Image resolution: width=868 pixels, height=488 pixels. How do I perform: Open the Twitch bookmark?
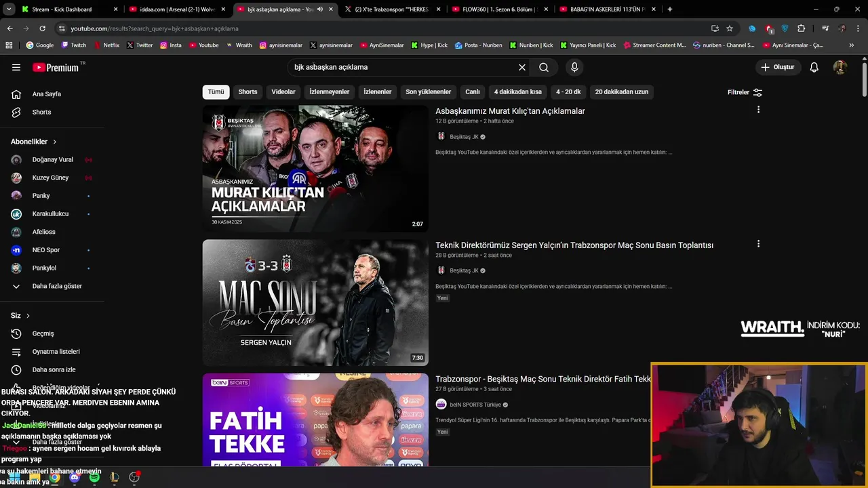74,45
